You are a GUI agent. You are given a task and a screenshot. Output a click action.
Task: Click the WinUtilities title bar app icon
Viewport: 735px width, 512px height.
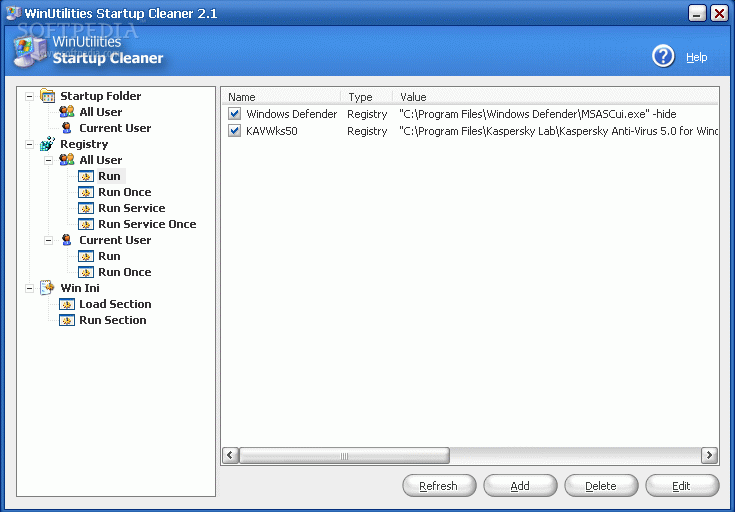tap(13, 13)
